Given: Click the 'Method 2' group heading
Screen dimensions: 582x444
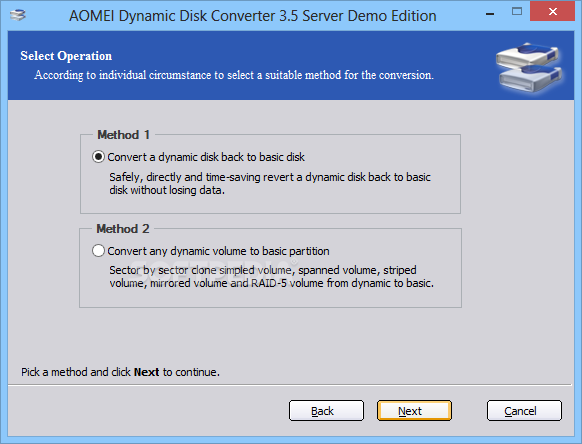Looking at the screenshot, I should tap(123, 229).
